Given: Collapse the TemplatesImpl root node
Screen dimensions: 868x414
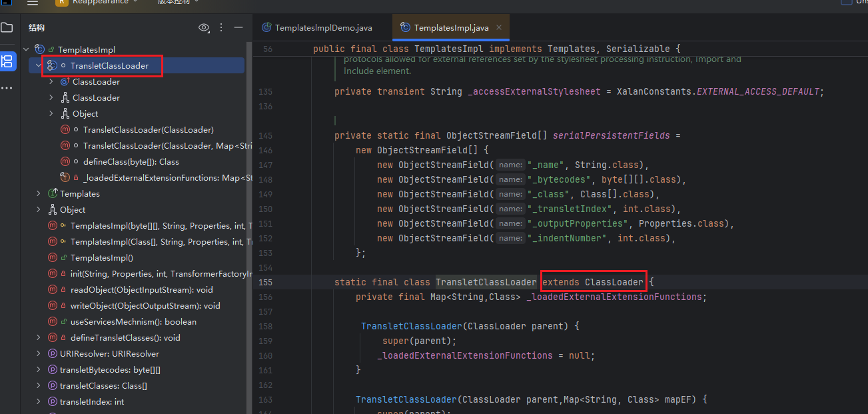Looking at the screenshot, I should [x=26, y=50].
